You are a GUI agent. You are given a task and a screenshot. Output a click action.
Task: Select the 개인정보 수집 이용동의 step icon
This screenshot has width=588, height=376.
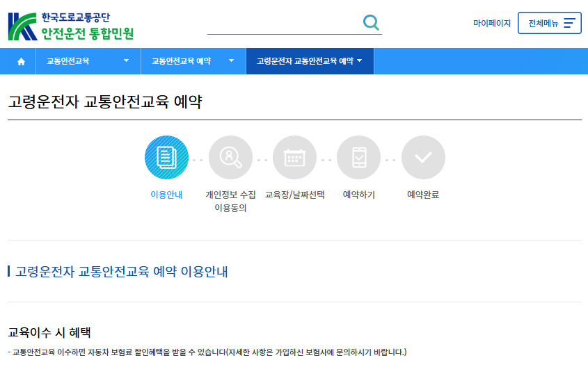[230, 158]
